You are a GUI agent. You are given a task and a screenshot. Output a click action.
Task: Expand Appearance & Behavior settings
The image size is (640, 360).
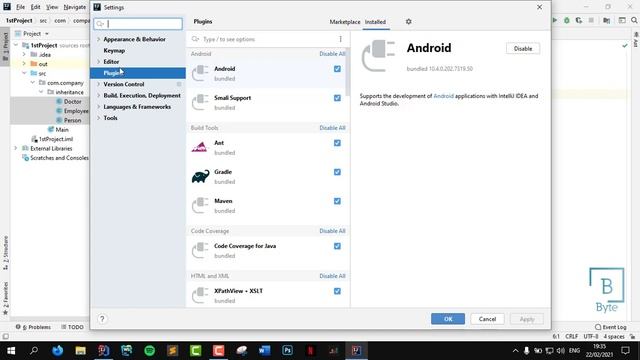(98, 39)
